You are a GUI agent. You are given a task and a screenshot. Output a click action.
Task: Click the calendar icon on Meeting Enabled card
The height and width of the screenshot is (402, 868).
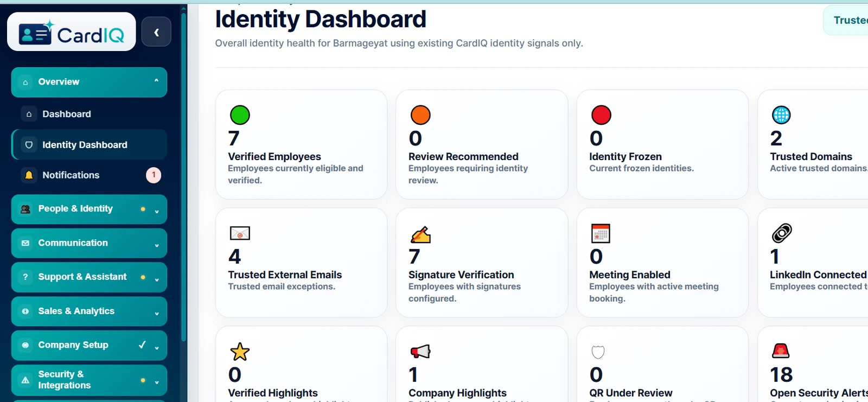click(x=601, y=233)
